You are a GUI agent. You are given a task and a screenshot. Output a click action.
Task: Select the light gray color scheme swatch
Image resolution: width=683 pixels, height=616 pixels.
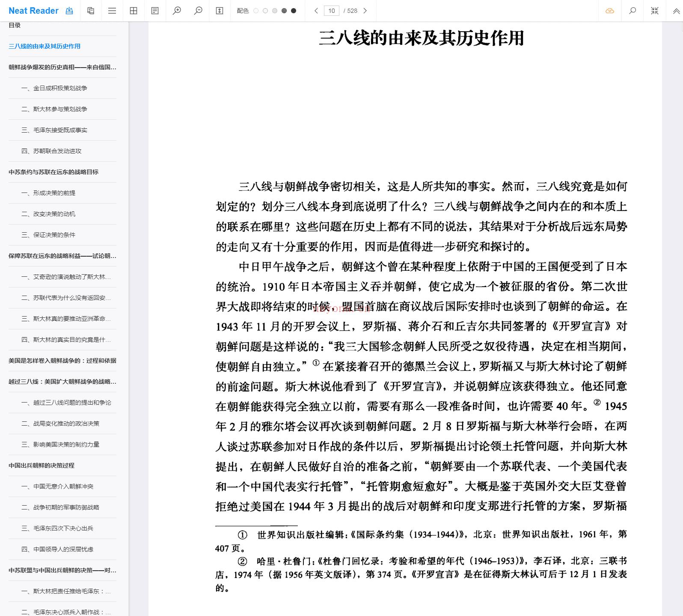click(x=275, y=11)
